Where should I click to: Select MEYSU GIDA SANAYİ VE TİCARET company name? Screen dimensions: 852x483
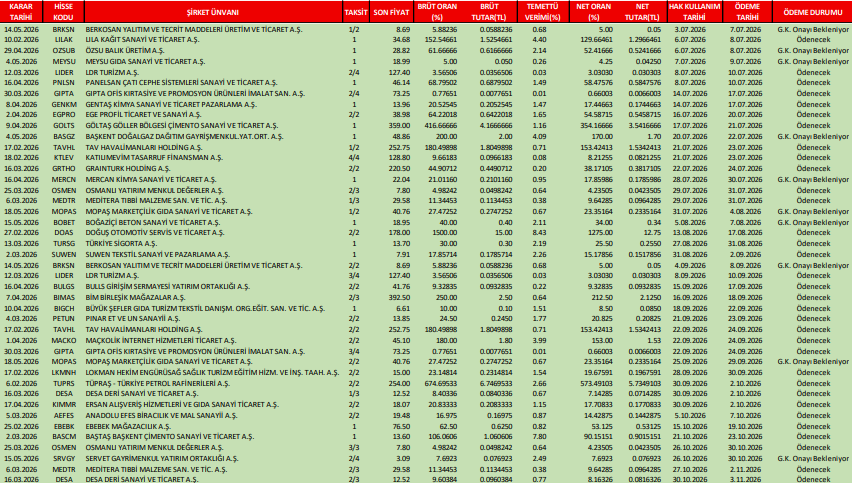coord(145,61)
